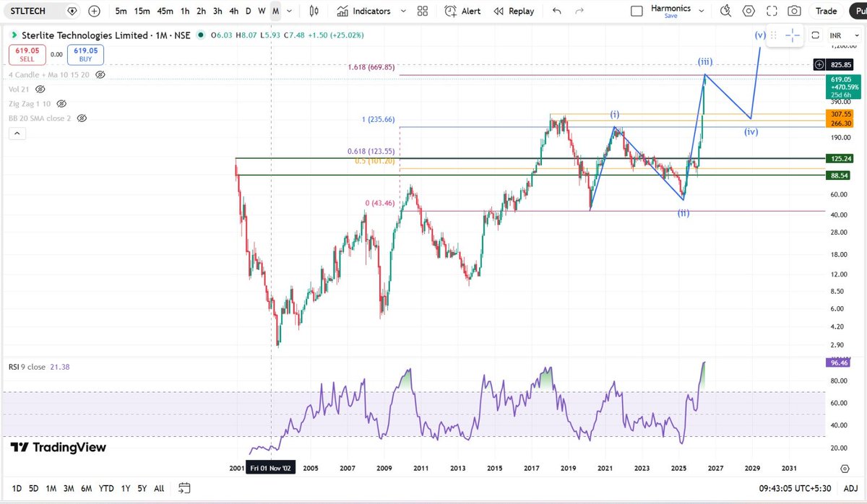Create an Alert
Screen dimensions: 867x504
pyautogui.click(x=462, y=11)
